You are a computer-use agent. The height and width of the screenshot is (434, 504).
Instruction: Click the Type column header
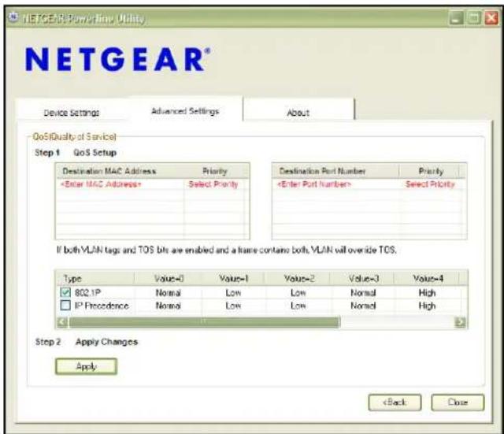95,278
